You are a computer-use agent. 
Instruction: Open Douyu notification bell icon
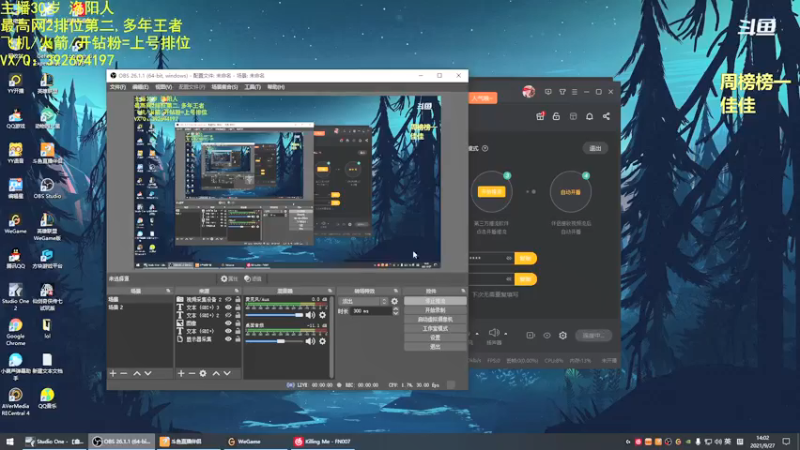pos(589,116)
